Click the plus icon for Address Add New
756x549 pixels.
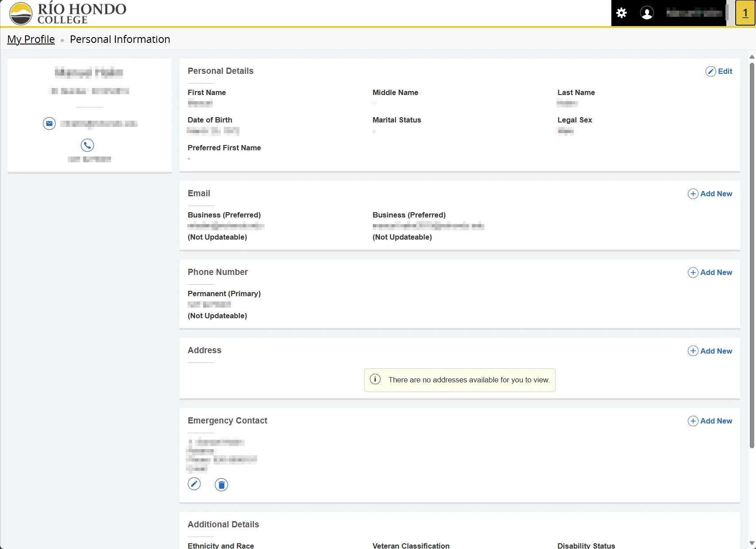pyautogui.click(x=693, y=351)
